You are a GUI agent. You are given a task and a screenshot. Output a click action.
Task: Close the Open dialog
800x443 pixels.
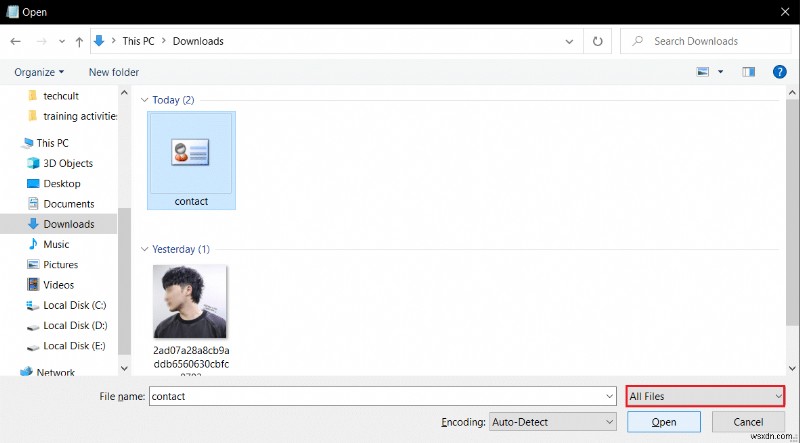tap(785, 12)
